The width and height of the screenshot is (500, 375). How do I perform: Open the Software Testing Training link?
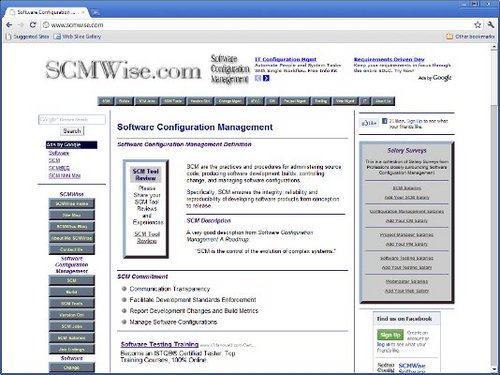coord(159,344)
